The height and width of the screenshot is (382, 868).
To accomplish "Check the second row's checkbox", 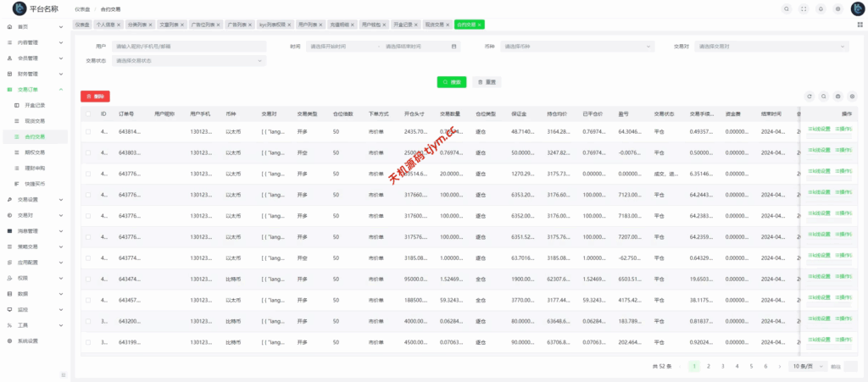I will pyautogui.click(x=88, y=152).
